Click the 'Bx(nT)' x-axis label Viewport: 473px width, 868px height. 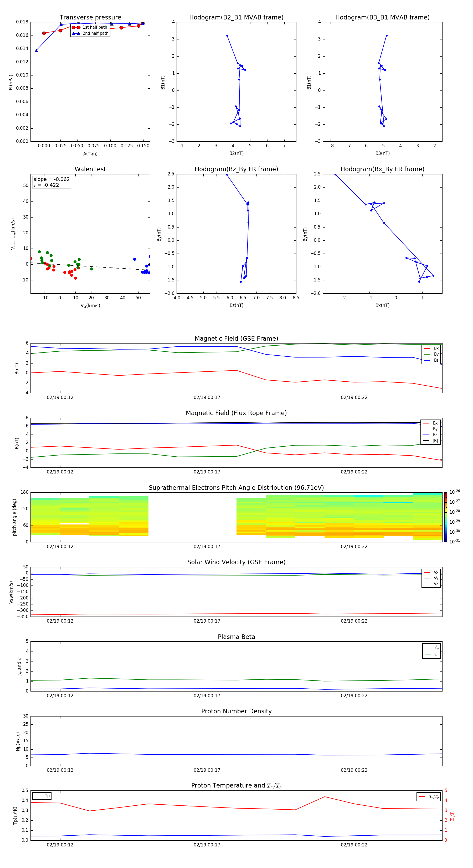pyautogui.click(x=382, y=305)
